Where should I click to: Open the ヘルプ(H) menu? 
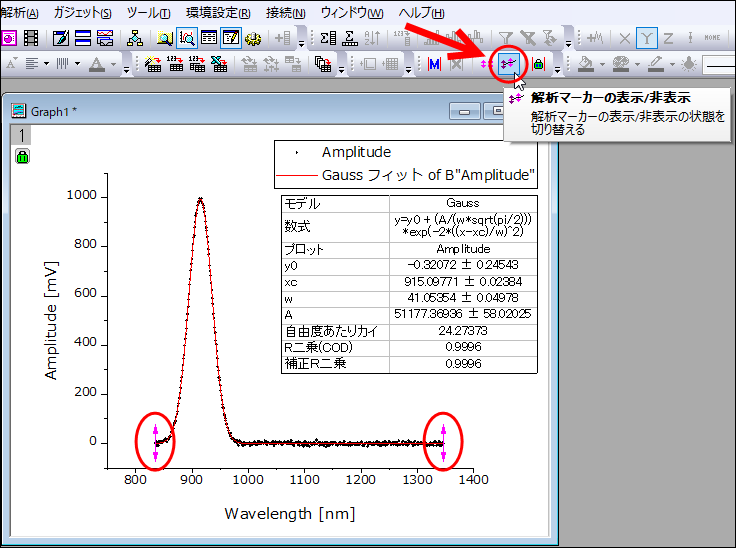[421, 13]
